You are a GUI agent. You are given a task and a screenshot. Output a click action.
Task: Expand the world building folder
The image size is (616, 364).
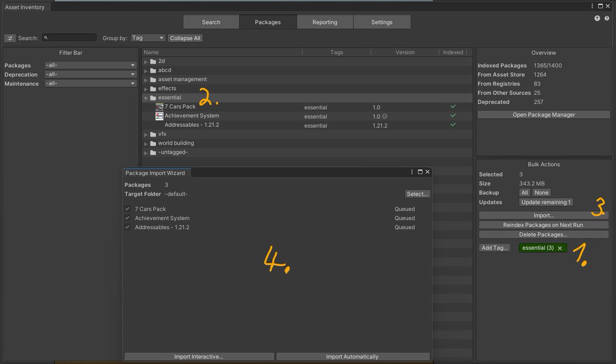pyautogui.click(x=146, y=143)
